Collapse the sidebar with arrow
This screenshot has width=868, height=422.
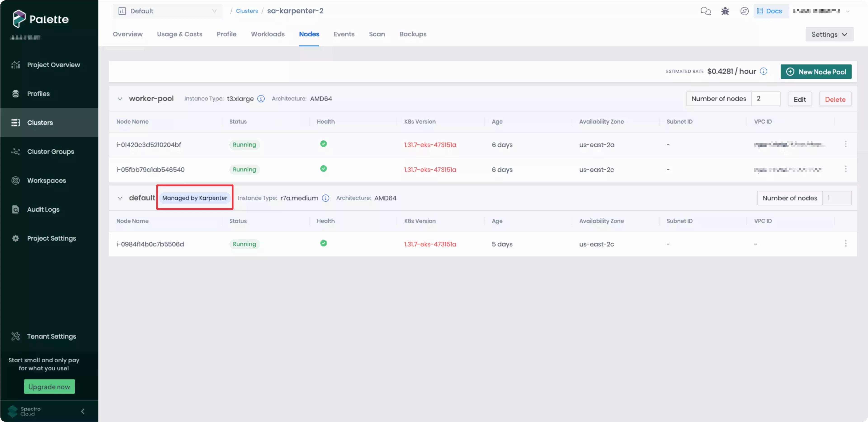coord(83,411)
